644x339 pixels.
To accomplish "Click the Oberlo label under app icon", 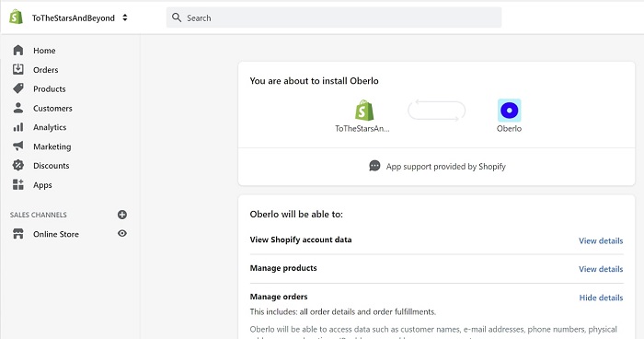I will point(510,129).
